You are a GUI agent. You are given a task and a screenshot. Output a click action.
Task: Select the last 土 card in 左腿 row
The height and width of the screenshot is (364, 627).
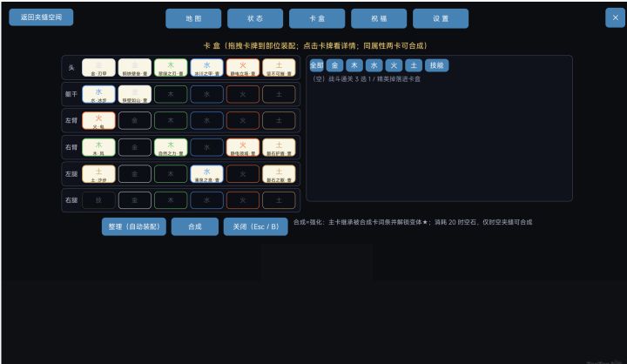coord(279,174)
